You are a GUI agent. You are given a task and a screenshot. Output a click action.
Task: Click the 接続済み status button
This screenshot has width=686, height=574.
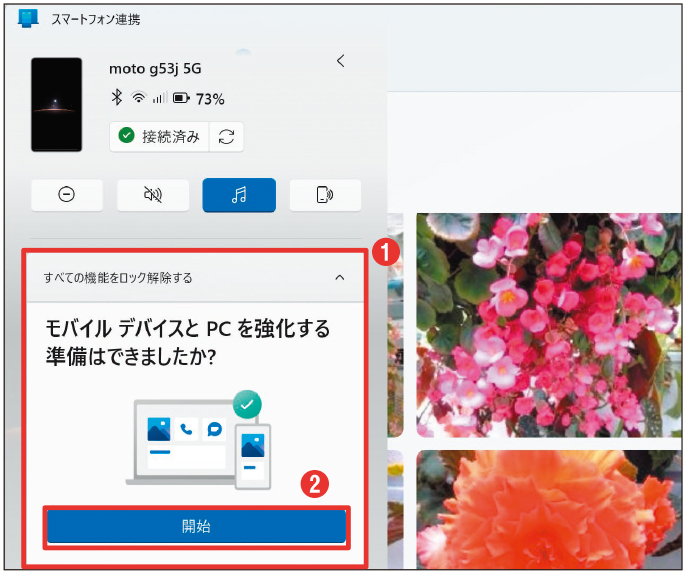[160, 136]
